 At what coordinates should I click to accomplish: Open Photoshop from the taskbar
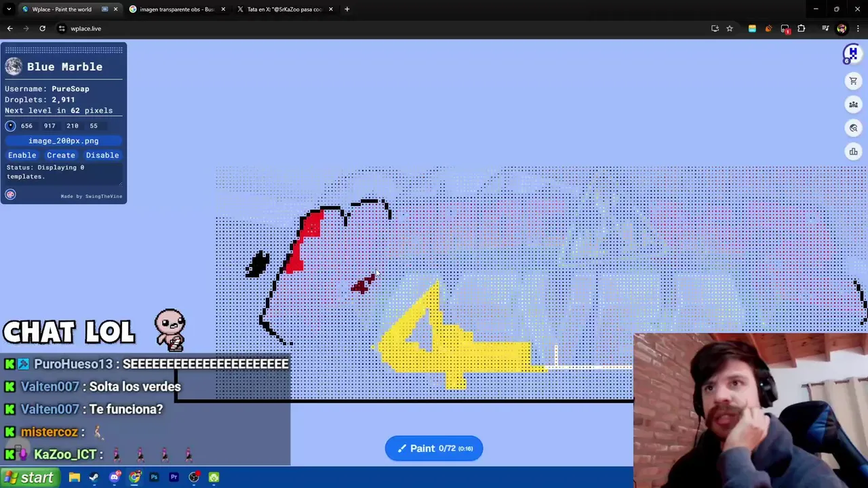(x=154, y=477)
